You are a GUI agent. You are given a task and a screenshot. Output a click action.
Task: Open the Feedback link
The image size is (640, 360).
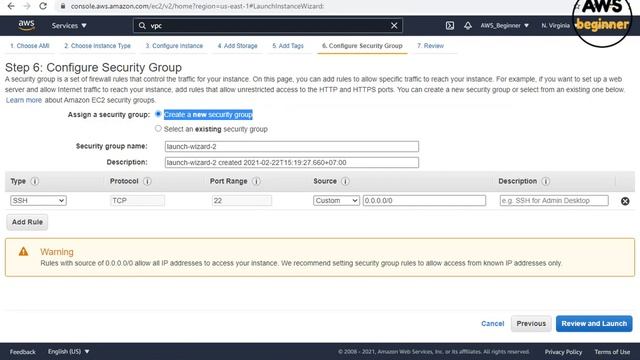click(22, 352)
